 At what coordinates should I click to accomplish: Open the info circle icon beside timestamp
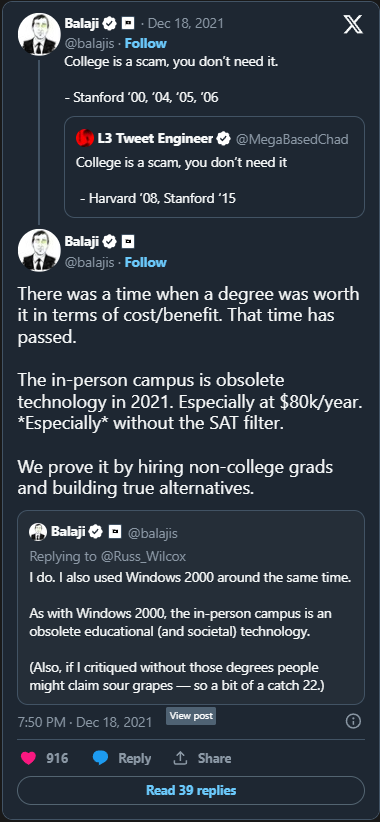[353, 721]
